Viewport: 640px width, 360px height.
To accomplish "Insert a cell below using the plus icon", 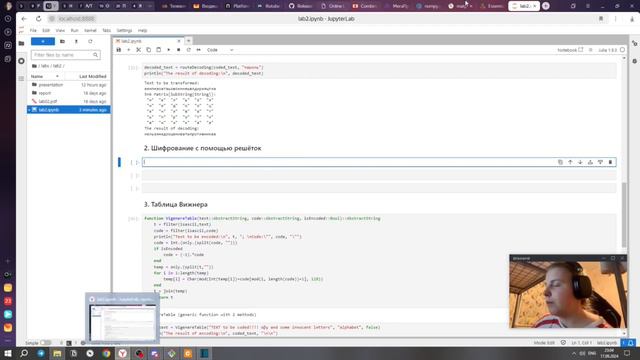I will coord(129,50).
